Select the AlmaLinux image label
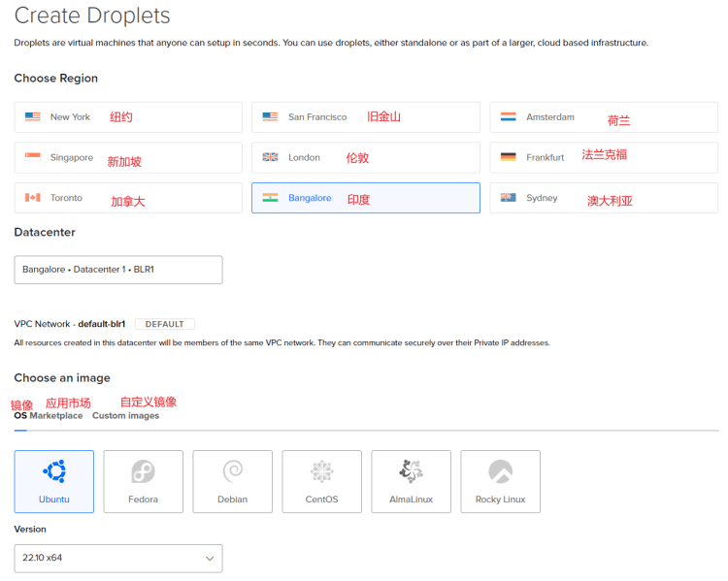 pos(411,500)
